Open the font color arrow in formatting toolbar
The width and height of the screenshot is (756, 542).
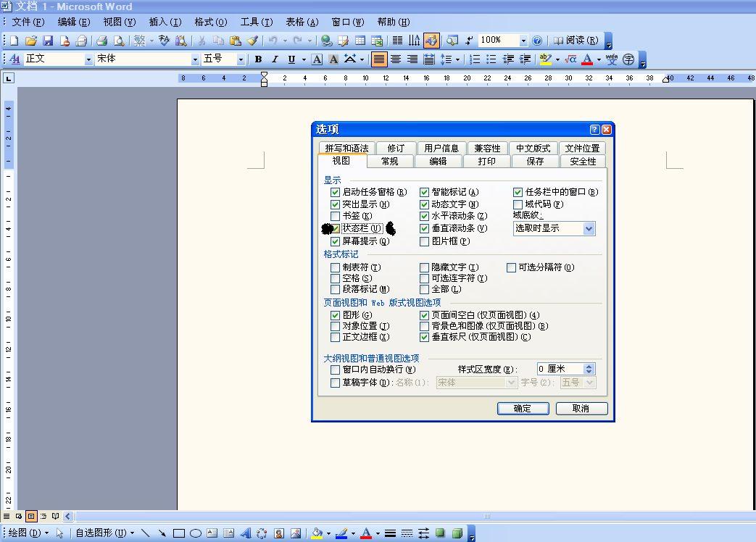(x=599, y=59)
